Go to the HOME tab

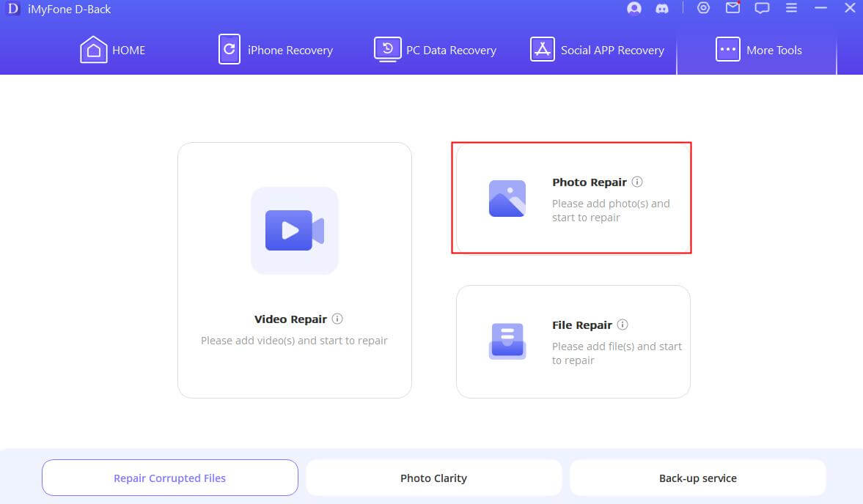112,50
